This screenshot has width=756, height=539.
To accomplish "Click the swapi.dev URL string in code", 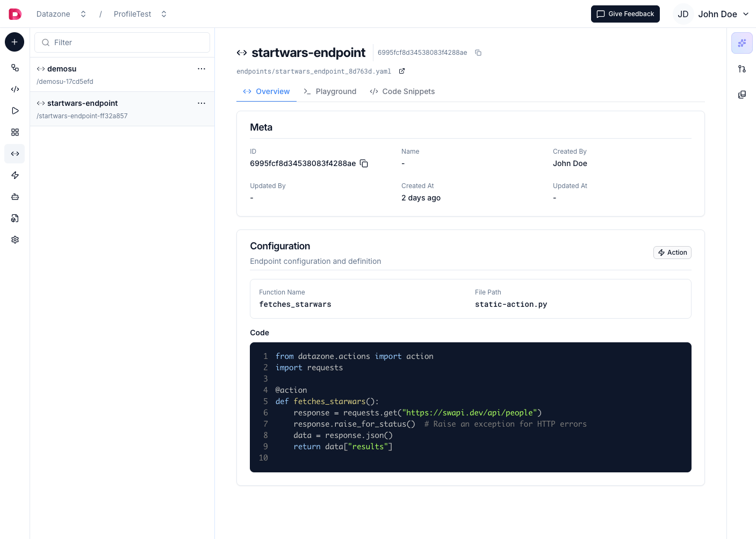I will pyautogui.click(x=470, y=413).
